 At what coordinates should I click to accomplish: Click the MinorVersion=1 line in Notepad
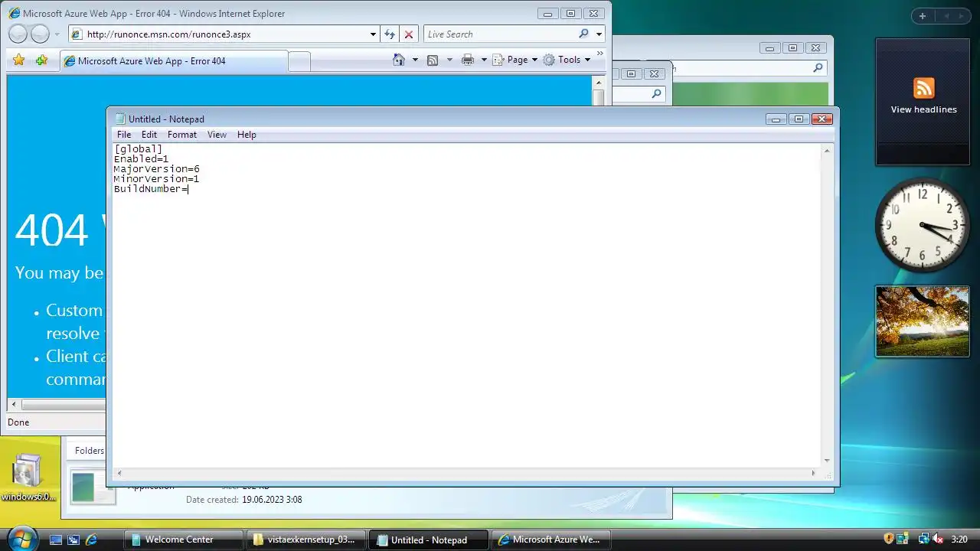pos(156,179)
